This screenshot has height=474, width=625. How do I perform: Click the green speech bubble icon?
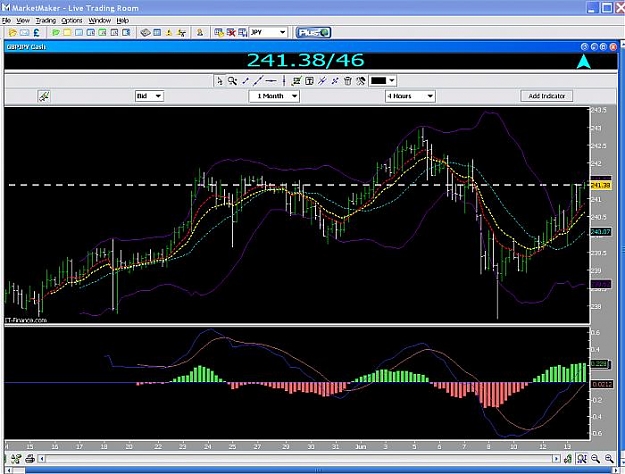coord(55,33)
